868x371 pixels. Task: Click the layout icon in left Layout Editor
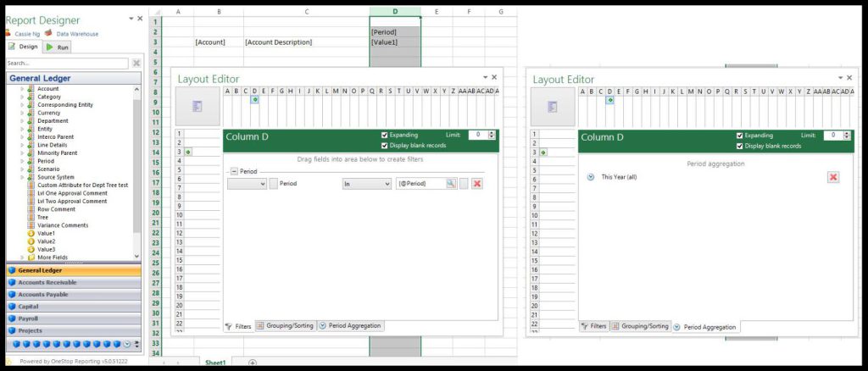click(x=197, y=106)
